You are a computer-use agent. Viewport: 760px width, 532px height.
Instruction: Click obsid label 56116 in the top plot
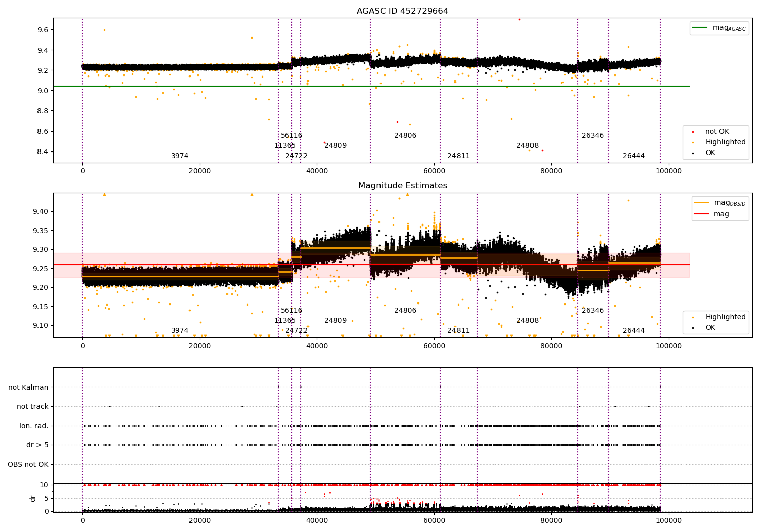291,136
